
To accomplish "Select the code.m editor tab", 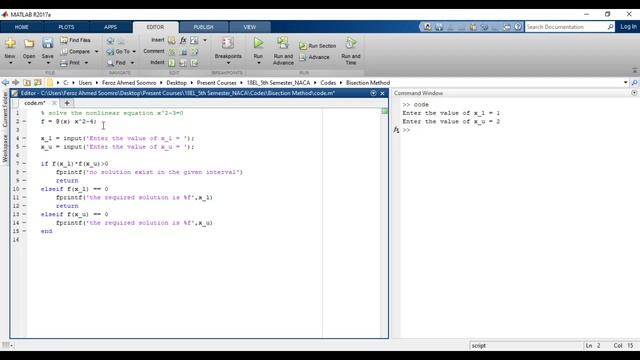I will 35,103.
